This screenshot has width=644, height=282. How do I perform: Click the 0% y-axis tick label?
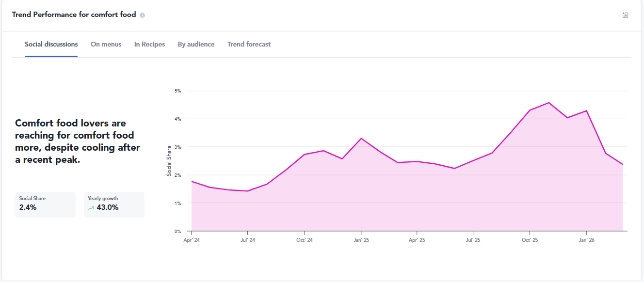pos(177,232)
